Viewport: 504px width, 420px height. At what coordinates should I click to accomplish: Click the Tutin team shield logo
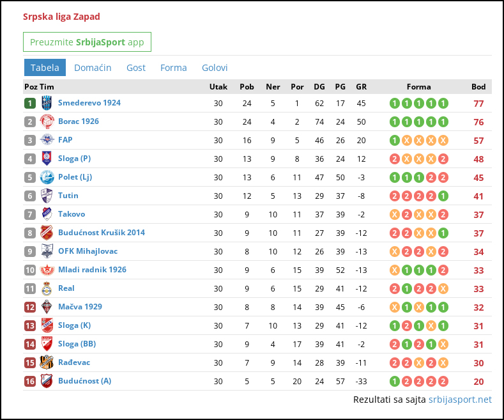click(x=47, y=196)
